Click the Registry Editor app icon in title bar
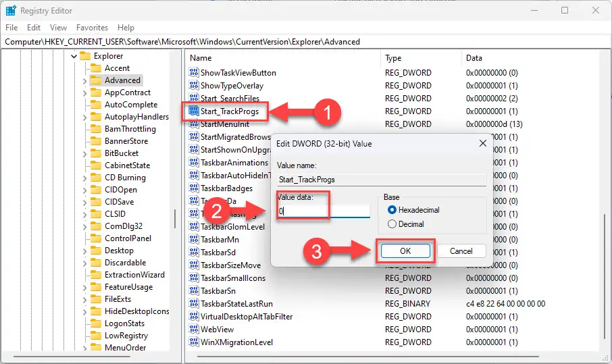612x364 pixels. 11,11
